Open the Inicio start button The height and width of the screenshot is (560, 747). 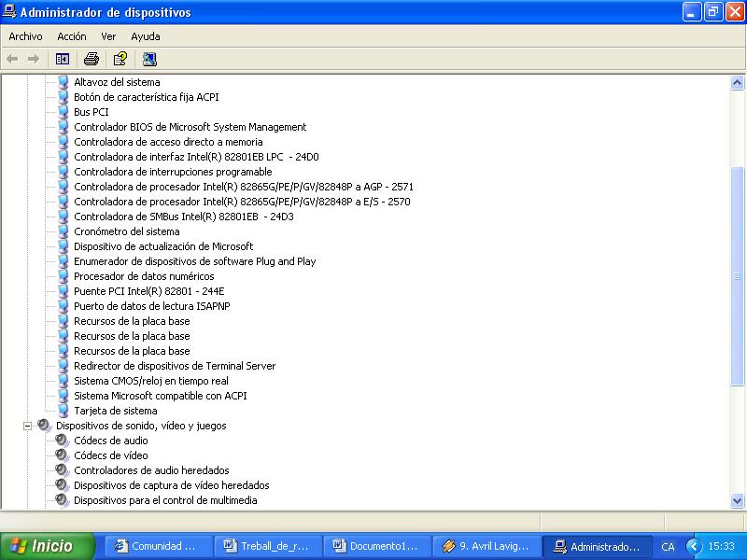[x=48, y=546]
